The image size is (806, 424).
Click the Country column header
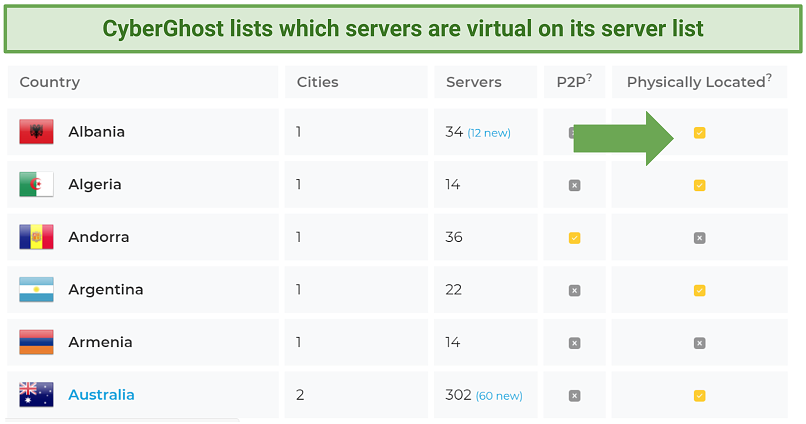click(50, 82)
